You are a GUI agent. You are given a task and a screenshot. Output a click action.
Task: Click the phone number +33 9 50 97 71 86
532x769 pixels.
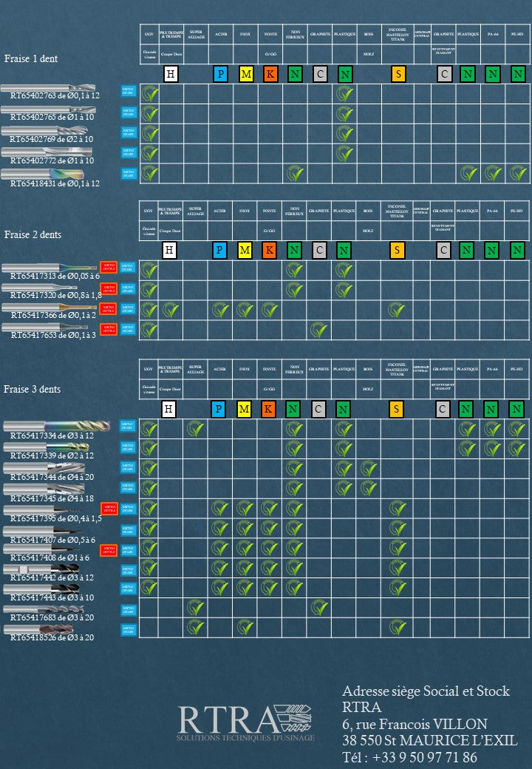(x=425, y=756)
